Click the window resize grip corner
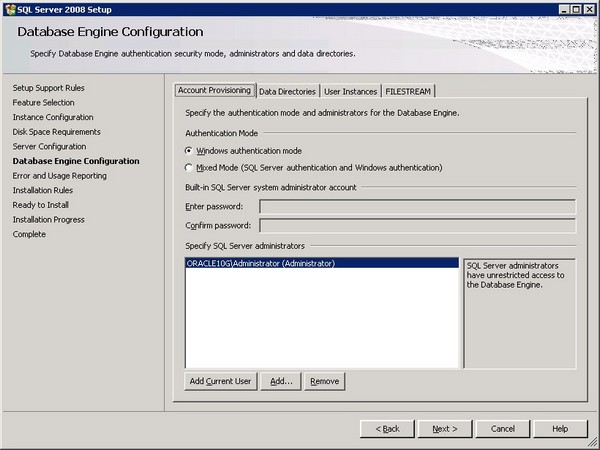Viewport: 600px width, 450px height. (x=592, y=443)
